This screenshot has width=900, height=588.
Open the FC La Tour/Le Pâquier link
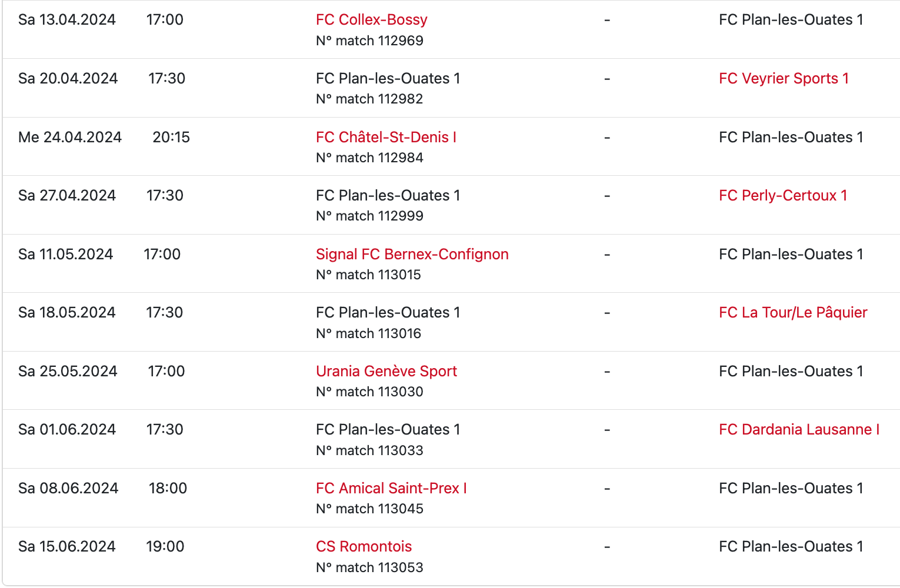(793, 313)
